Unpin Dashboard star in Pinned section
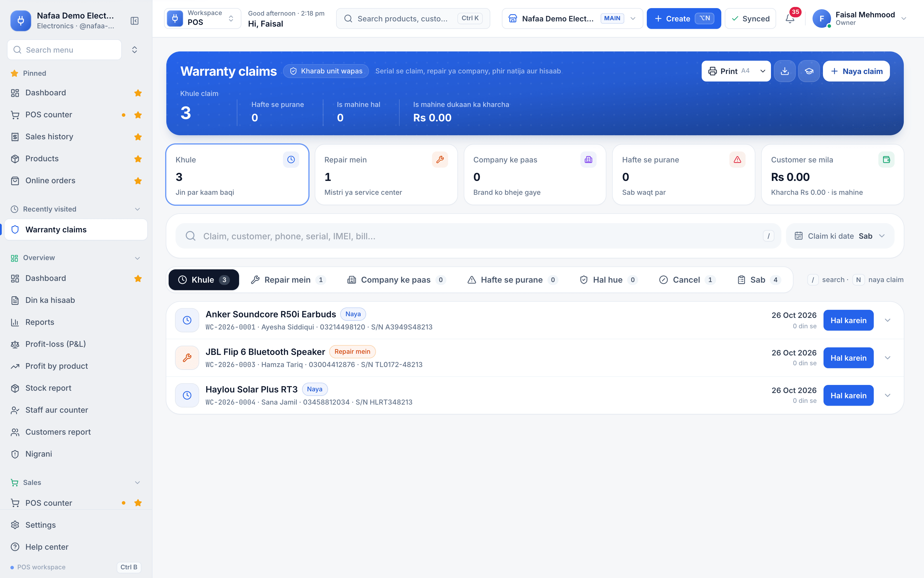Viewport: 924px width, 578px height. [138, 93]
